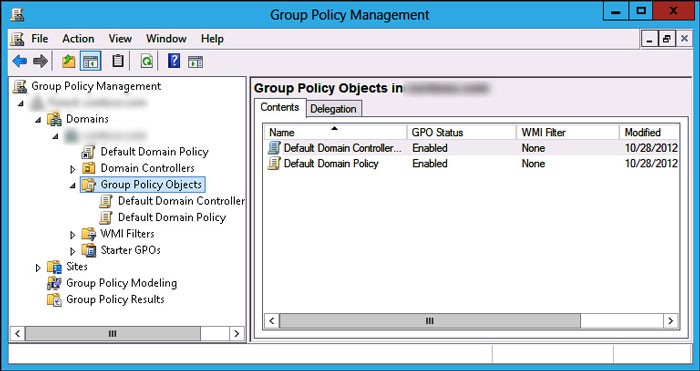Image resolution: width=700 pixels, height=371 pixels.
Task: Click the tree pane horizontal scrollbar thumb
Action: [x=112, y=333]
